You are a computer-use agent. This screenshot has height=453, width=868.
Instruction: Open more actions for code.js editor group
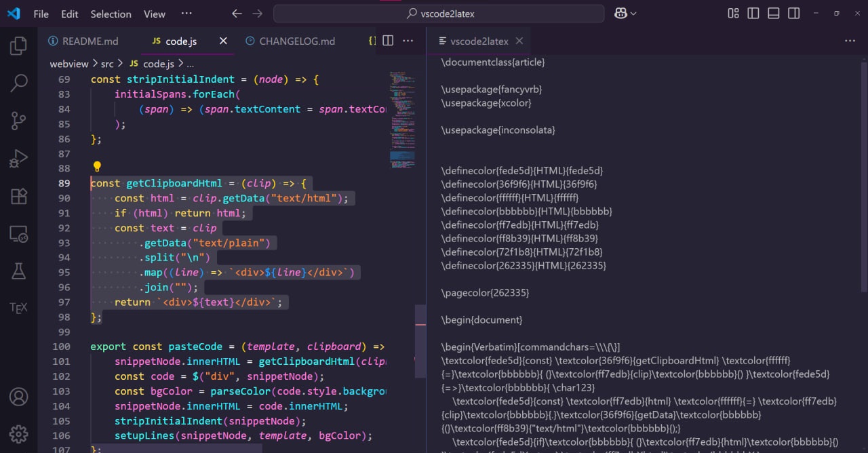408,41
